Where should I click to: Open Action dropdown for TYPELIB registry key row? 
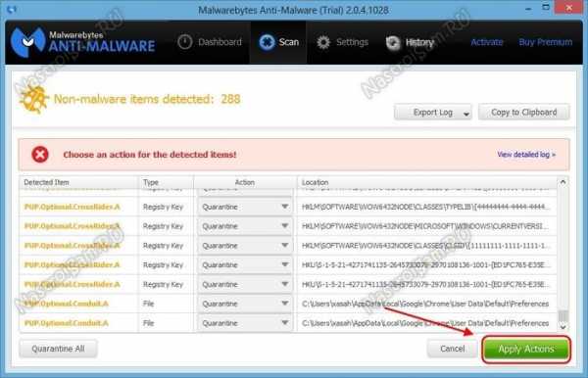244,207
